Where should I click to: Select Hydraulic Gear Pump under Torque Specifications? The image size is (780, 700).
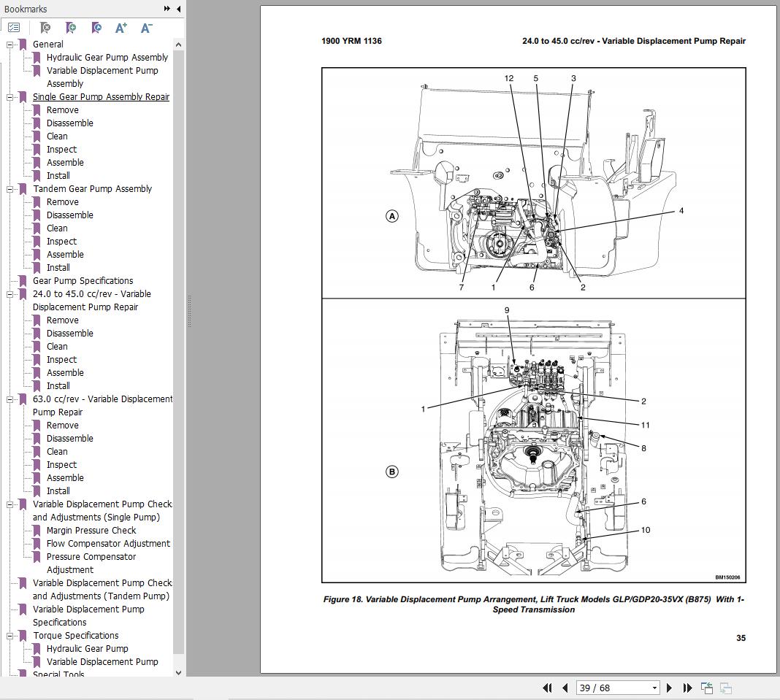pos(87,648)
